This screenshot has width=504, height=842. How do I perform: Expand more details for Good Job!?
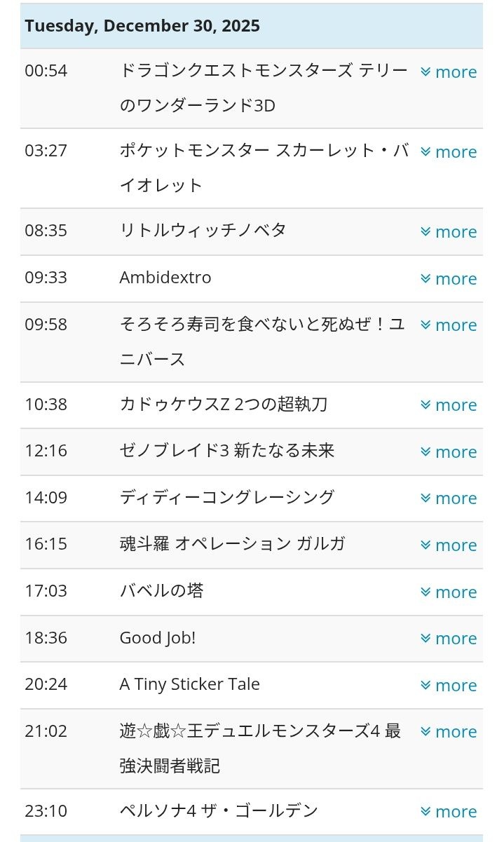coord(449,639)
